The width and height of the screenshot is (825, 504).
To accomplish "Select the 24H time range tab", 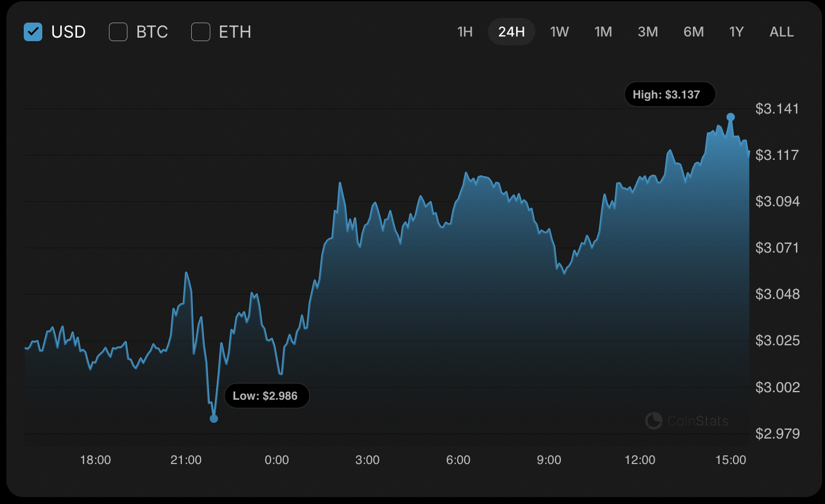I will click(511, 32).
